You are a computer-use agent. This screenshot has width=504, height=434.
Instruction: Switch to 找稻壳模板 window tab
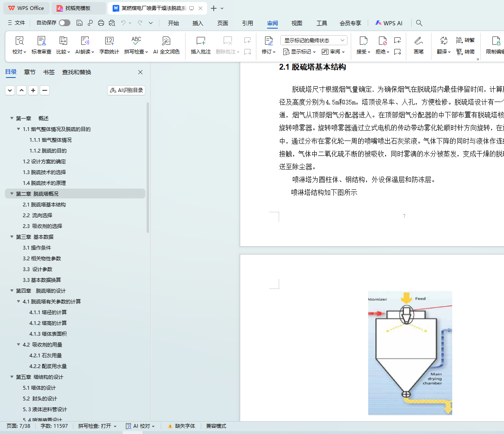tap(78, 8)
